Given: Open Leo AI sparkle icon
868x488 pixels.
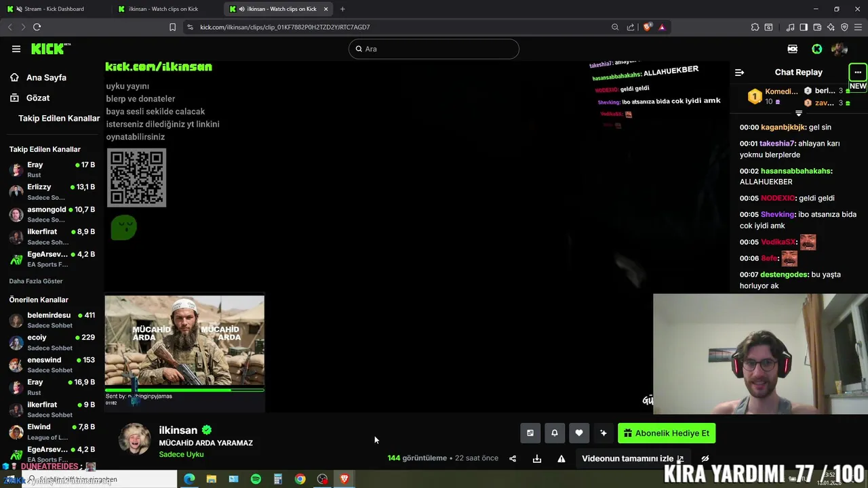Looking at the screenshot, I should pyautogui.click(x=831, y=27).
